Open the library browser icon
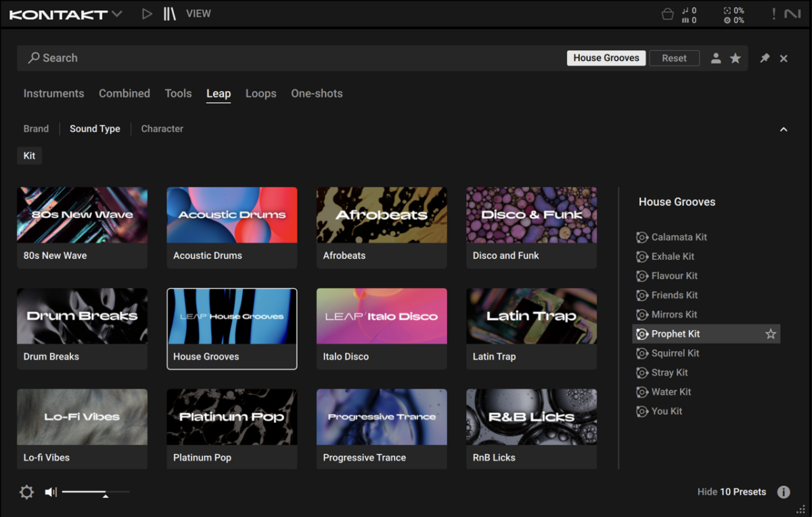Image resolution: width=812 pixels, height=517 pixels. 169,14
